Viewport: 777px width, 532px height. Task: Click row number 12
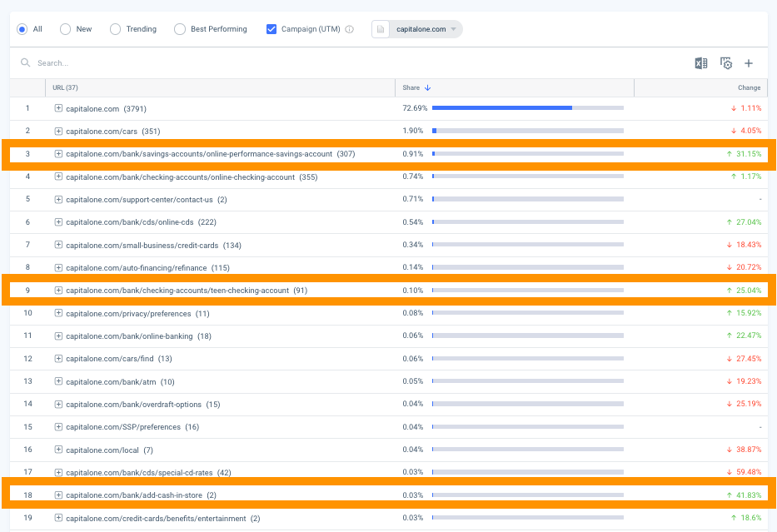tap(27, 358)
